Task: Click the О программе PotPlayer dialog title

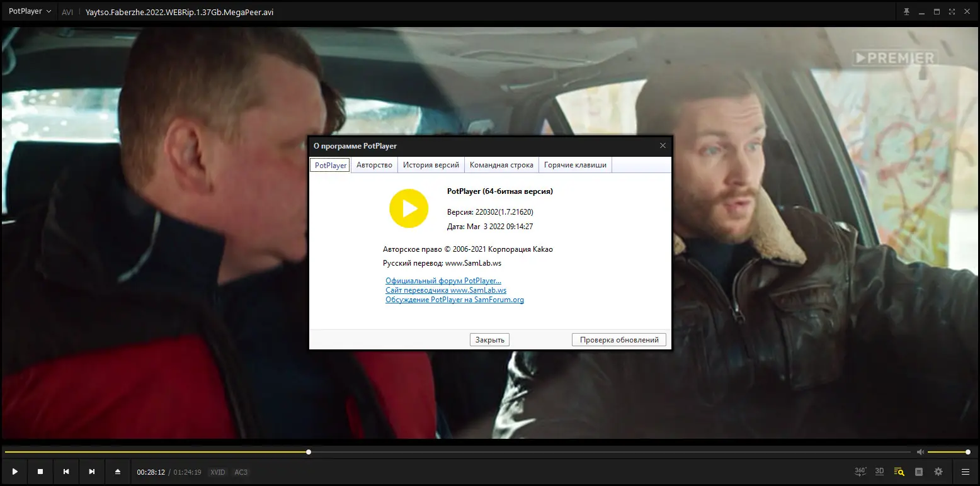Action: click(355, 146)
